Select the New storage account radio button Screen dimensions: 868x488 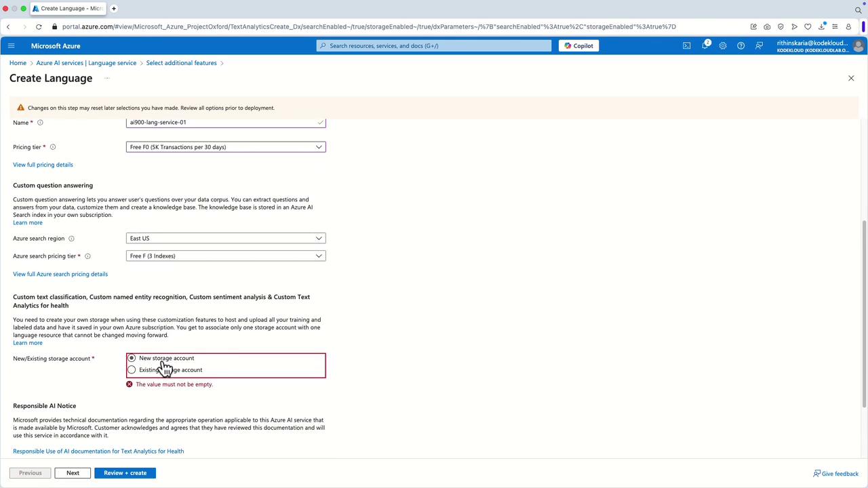tap(132, 358)
